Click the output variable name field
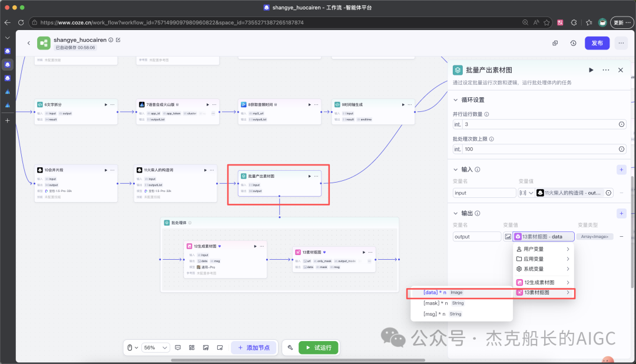 click(x=477, y=237)
